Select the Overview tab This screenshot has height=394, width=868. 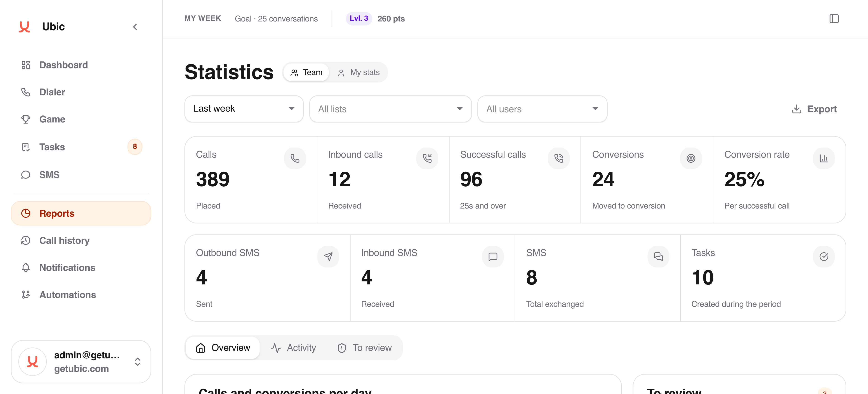(x=223, y=347)
